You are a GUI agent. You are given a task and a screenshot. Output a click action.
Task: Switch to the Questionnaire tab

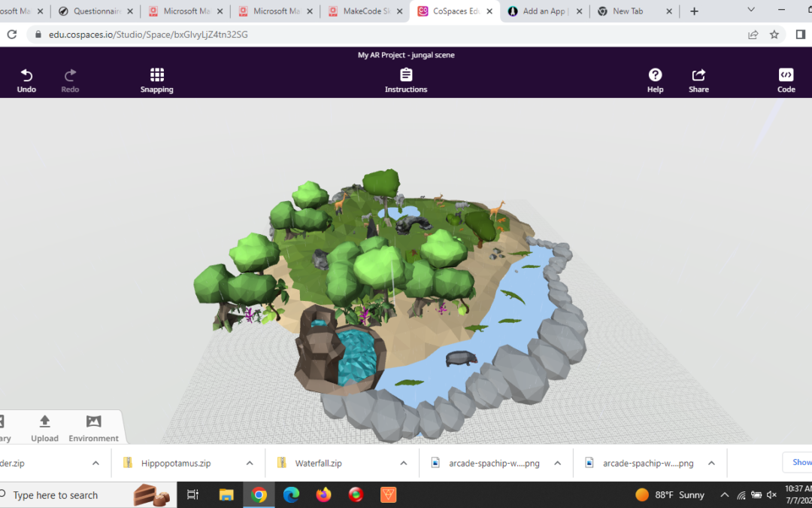95,11
